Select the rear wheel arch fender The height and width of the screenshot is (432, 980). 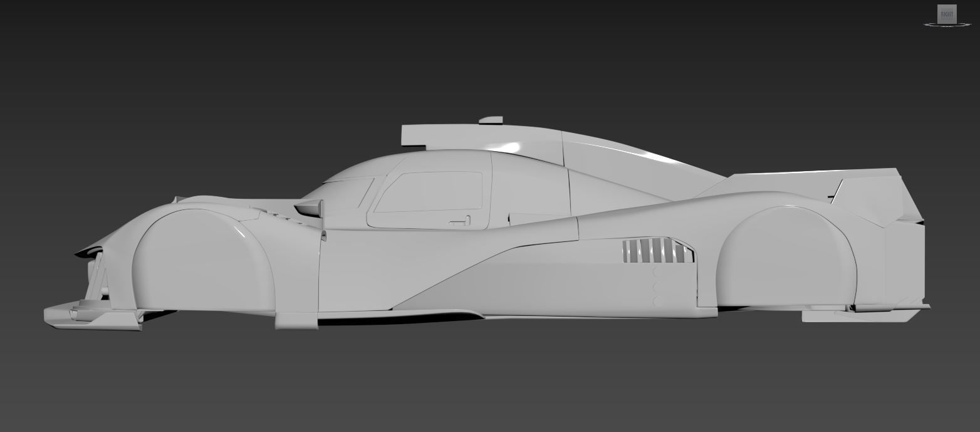click(x=788, y=257)
